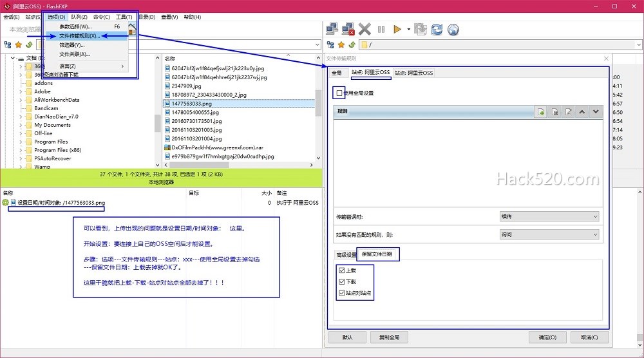
Task: Click the delete rule icon in 规则 header
Action: point(555,111)
